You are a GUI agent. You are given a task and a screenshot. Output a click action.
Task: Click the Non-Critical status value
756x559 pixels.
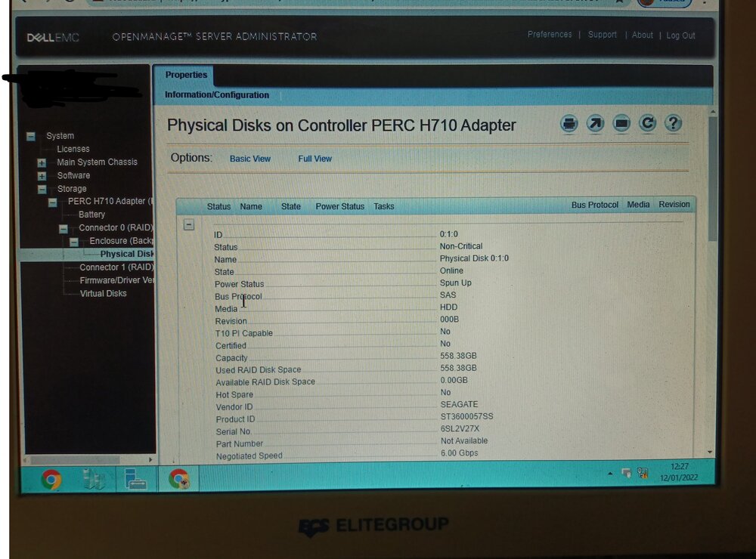[461, 246]
